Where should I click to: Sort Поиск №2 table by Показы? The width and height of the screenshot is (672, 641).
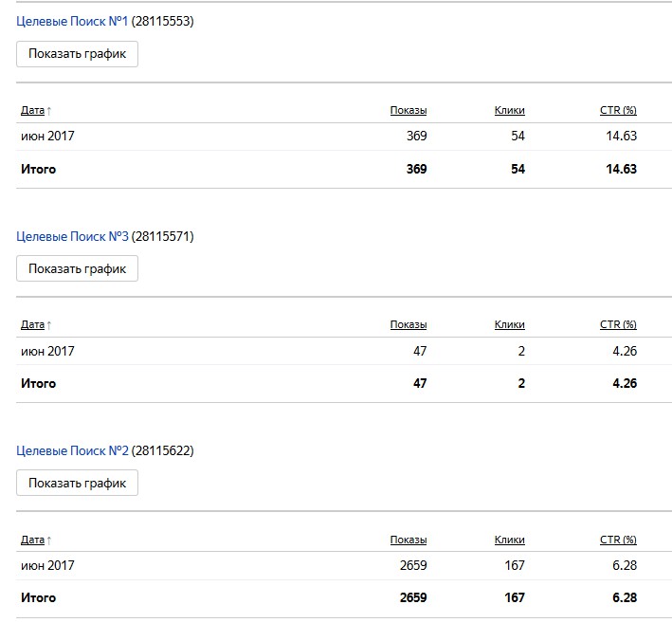click(x=408, y=540)
